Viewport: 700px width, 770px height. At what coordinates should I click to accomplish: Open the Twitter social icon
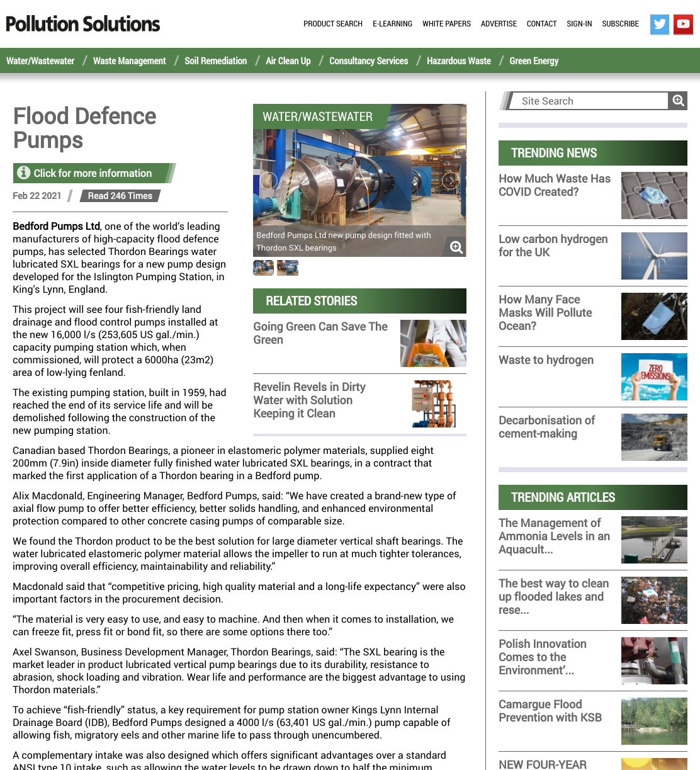pos(660,24)
